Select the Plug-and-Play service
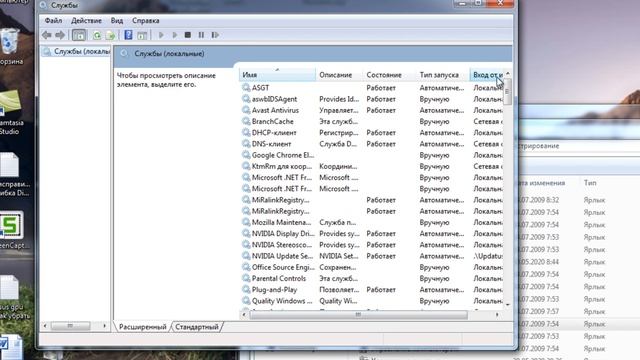Screen dimensions: 640x360 point(274,290)
